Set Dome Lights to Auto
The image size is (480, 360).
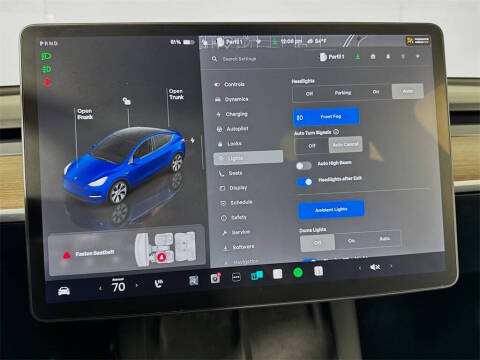(x=385, y=239)
